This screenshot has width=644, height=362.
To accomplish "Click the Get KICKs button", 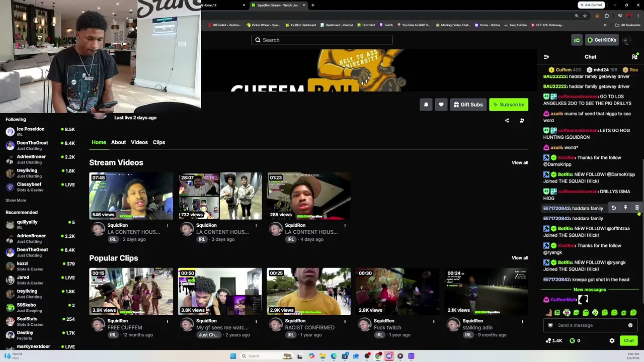I will tap(602, 40).
